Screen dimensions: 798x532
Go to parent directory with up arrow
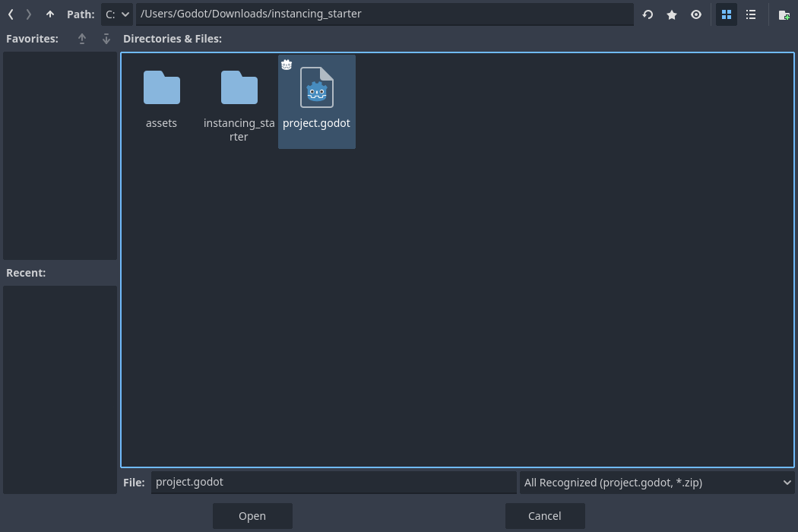pyautogui.click(x=49, y=14)
